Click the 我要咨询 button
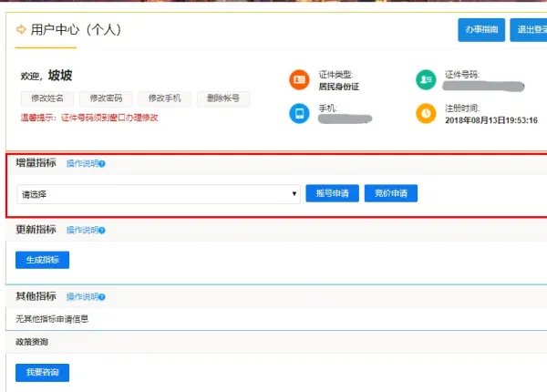This screenshot has height=392, width=547. [42, 373]
